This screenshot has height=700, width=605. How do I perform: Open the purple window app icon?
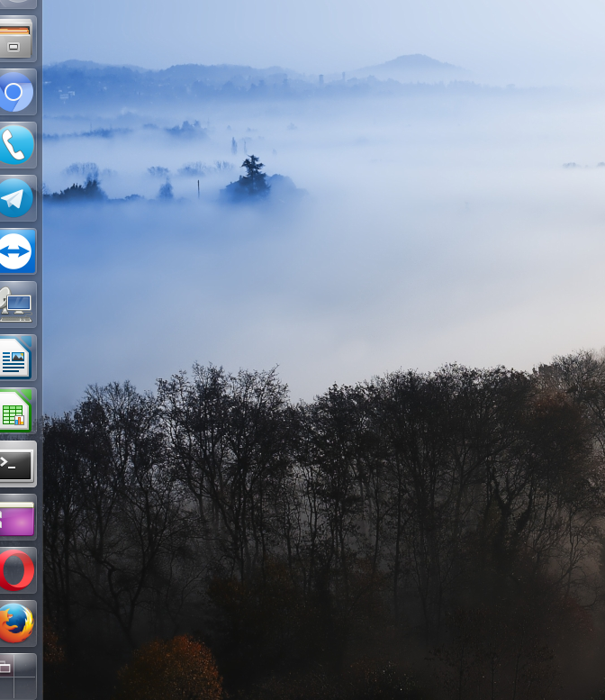15,517
